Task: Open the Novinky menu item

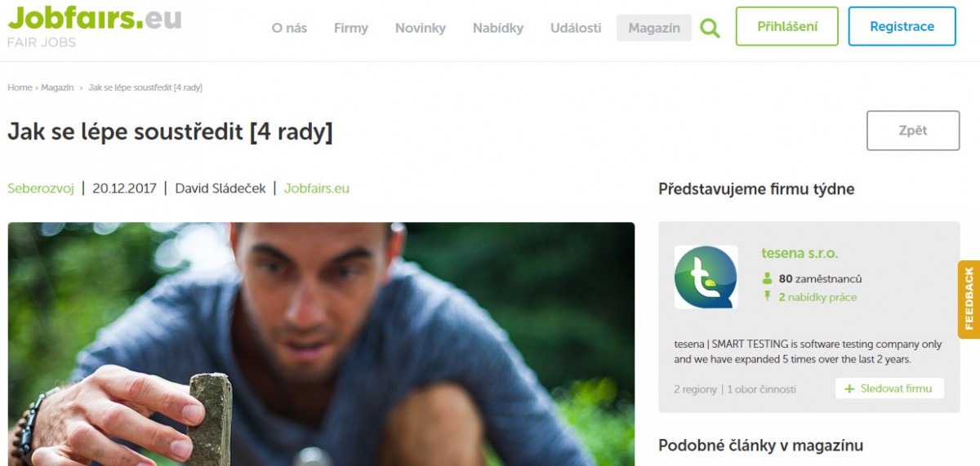Action: 421,28
